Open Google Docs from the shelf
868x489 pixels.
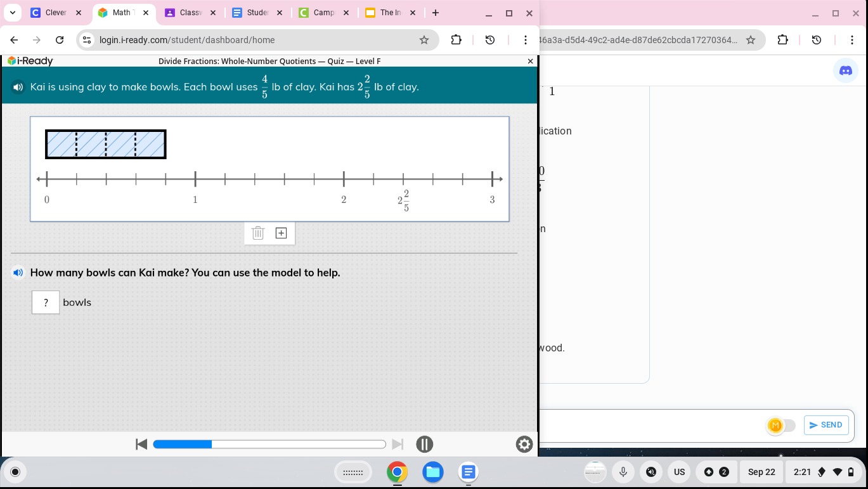pos(468,472)
